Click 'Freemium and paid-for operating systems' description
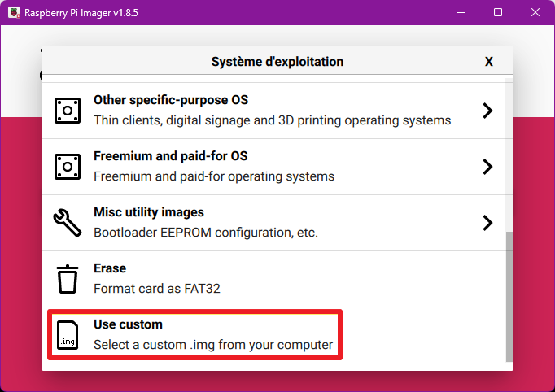The height and width of the screenshot is (392, 555). (x=214, y=176)
